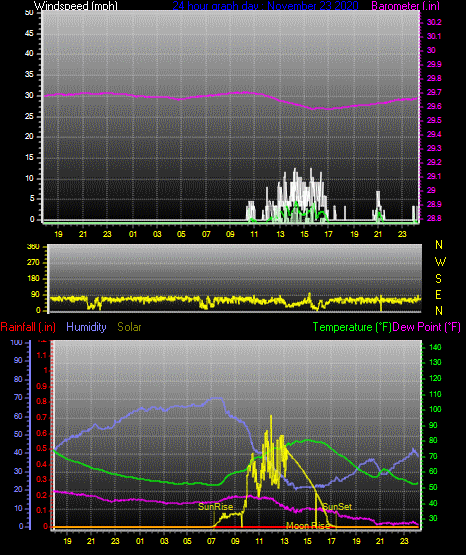Screen dimensions: 466x555
Task: Click the 80 temperature scale value
Action: coord(433,441)
